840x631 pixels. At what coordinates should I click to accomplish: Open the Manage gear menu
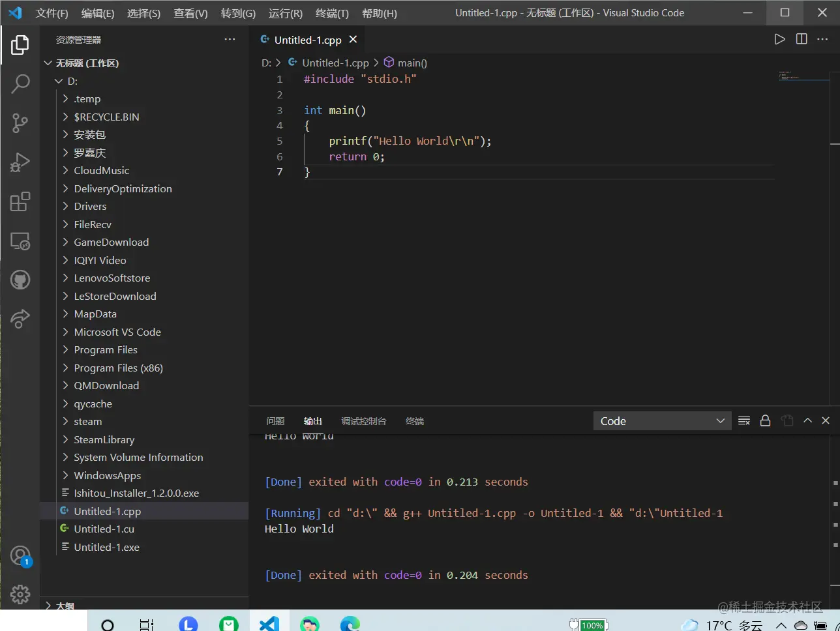[x=20, y=594]
